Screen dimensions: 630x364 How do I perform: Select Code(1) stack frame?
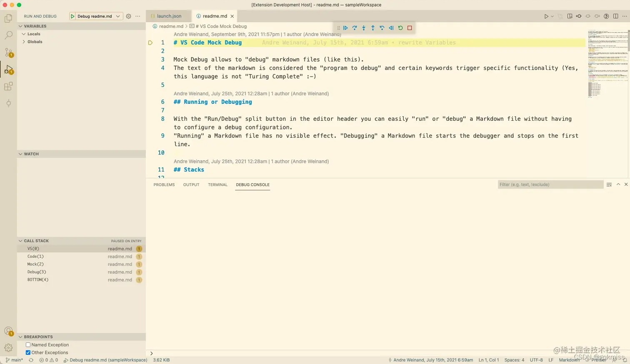tap(81, 257)
